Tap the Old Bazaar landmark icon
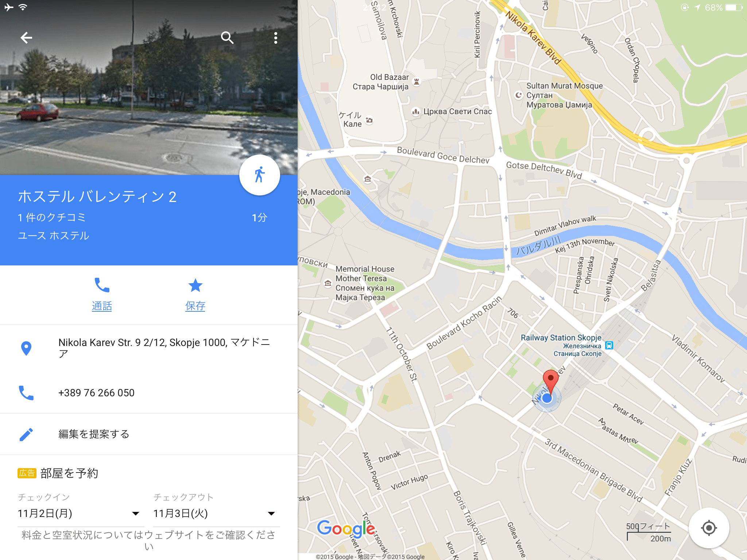Viewport: 747px width, 560px height. click(417, 82)
